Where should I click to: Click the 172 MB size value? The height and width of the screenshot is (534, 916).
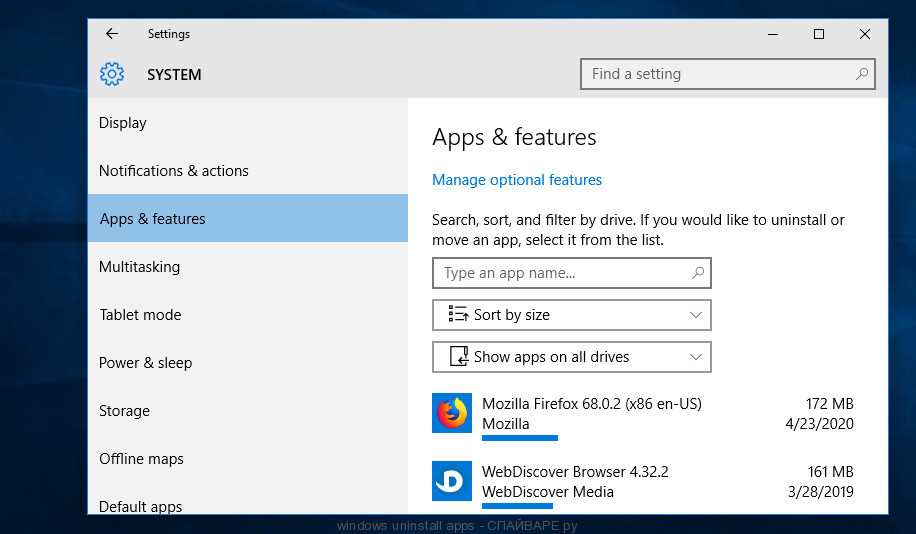click(x=830, y=404)
